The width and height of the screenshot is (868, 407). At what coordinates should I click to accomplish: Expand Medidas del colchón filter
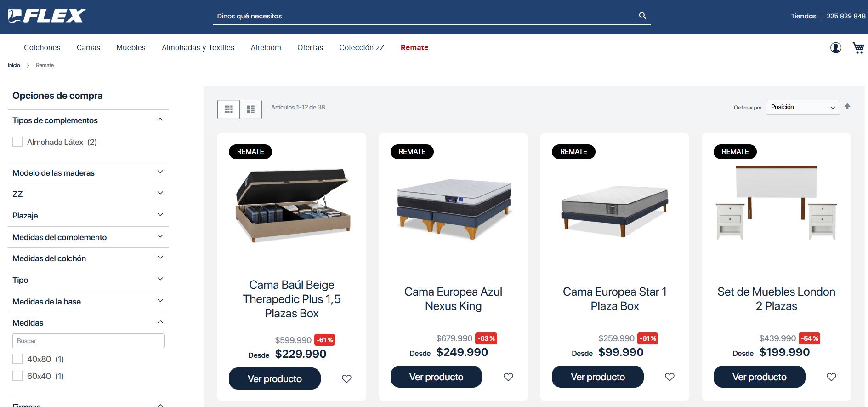pos(88,258)
